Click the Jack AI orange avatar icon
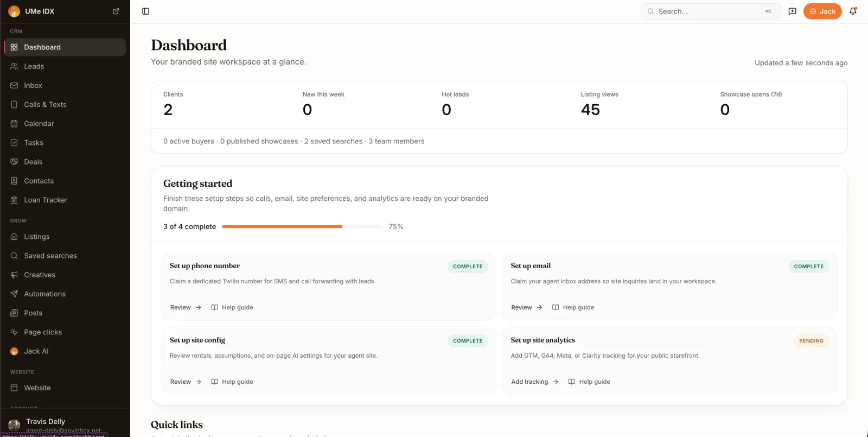Screen dimensions: 868x437 [14, 351]
